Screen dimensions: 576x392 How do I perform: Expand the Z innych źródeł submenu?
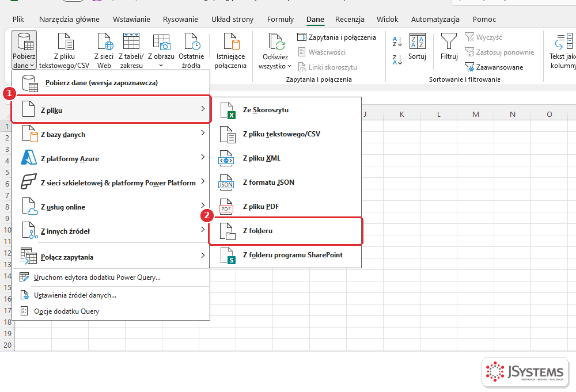pyautogui.click(x=111, y=231)
